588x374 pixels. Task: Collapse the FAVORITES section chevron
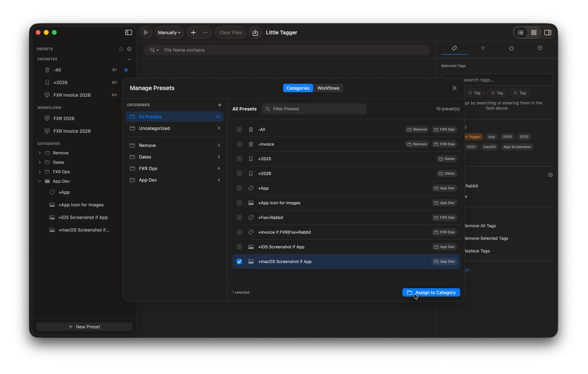pos(129,59)
